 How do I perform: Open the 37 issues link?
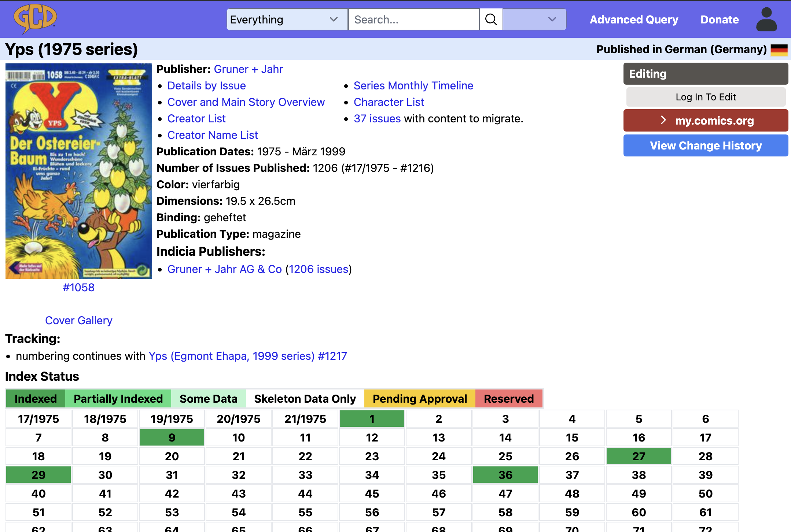pyautogui.click(x=377, y=119)
